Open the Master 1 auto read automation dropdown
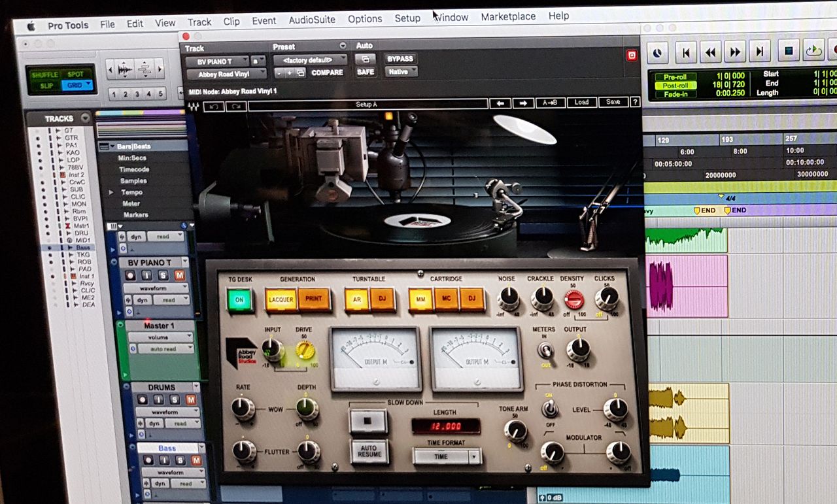The image size is (837, 504). [166, 349]
